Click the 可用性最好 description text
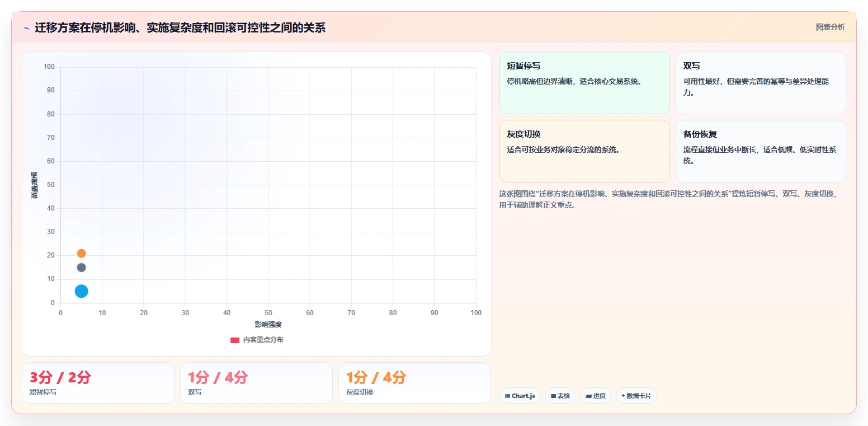The width and height of the screenshot is (868, 426). pos(756,87)
